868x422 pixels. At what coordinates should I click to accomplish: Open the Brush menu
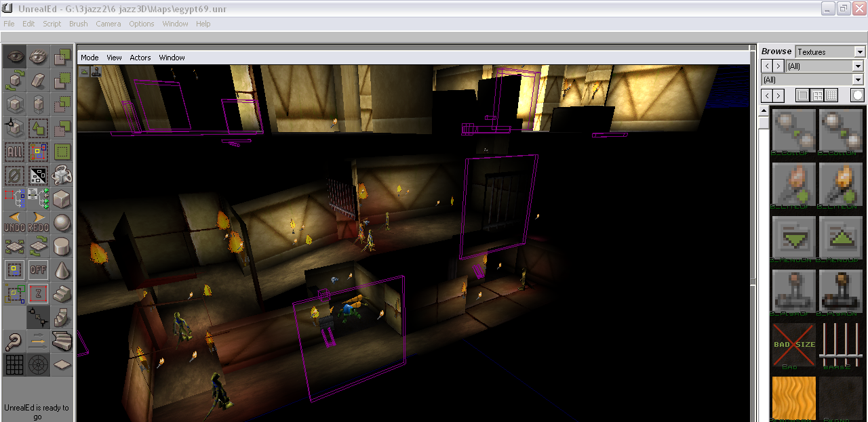point(79,24)
